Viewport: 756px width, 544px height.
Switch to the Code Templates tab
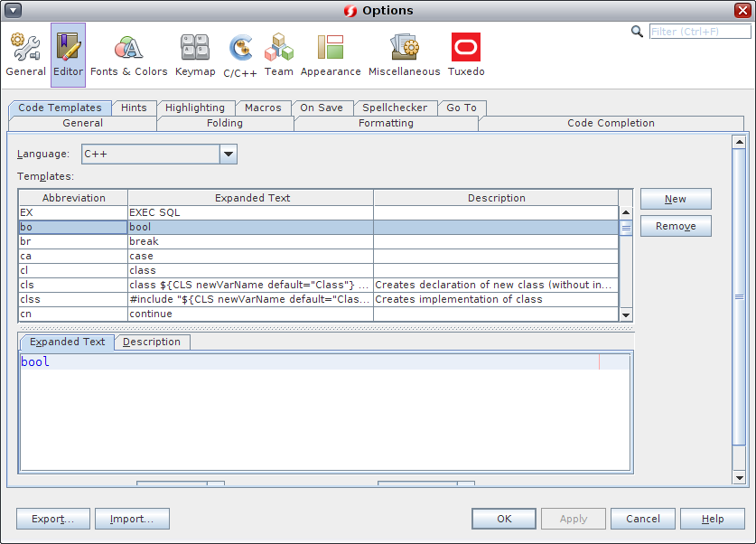click(x=60, y=108)
